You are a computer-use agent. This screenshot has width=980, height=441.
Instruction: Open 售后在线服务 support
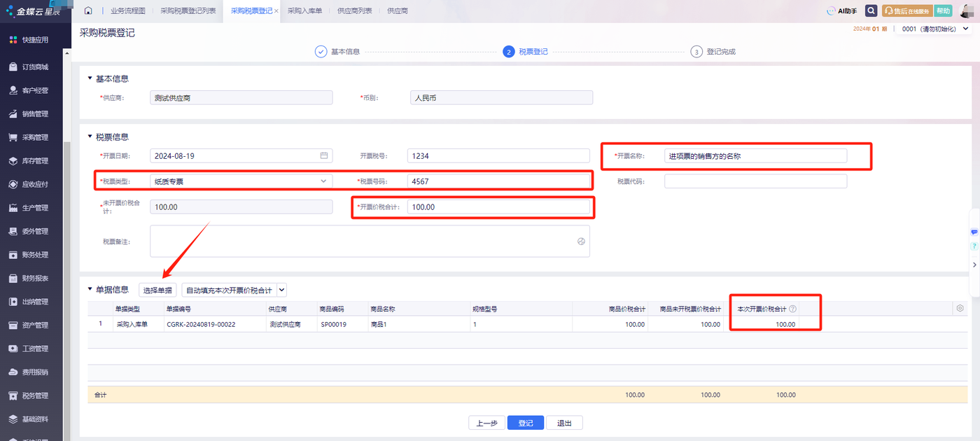pos(907,11)
